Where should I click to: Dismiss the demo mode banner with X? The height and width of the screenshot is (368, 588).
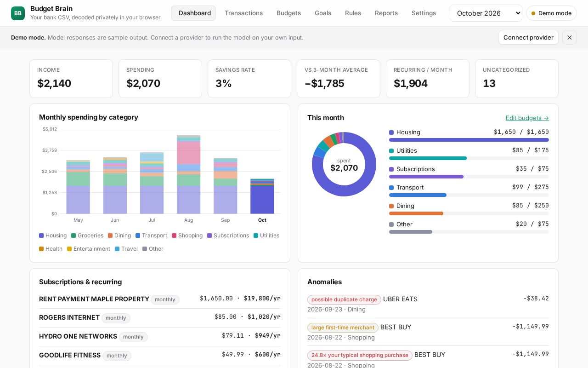(570, 37)
